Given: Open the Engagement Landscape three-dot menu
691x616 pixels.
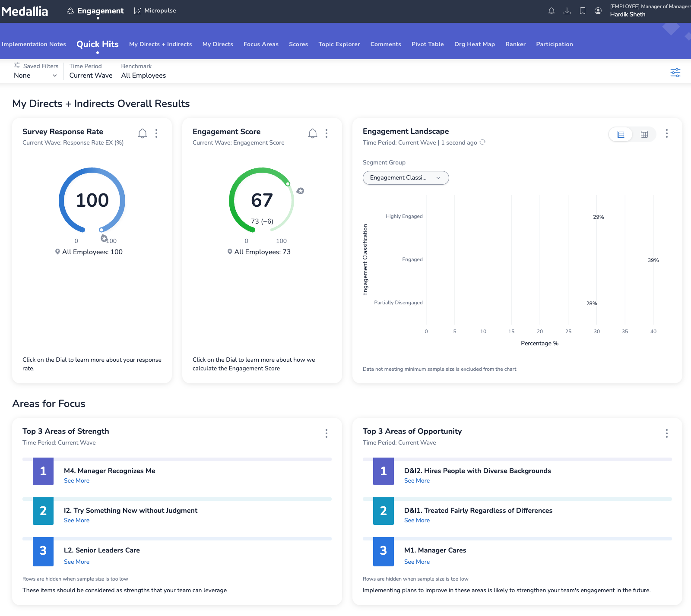Looking at the screenshot, I should 666,133.
